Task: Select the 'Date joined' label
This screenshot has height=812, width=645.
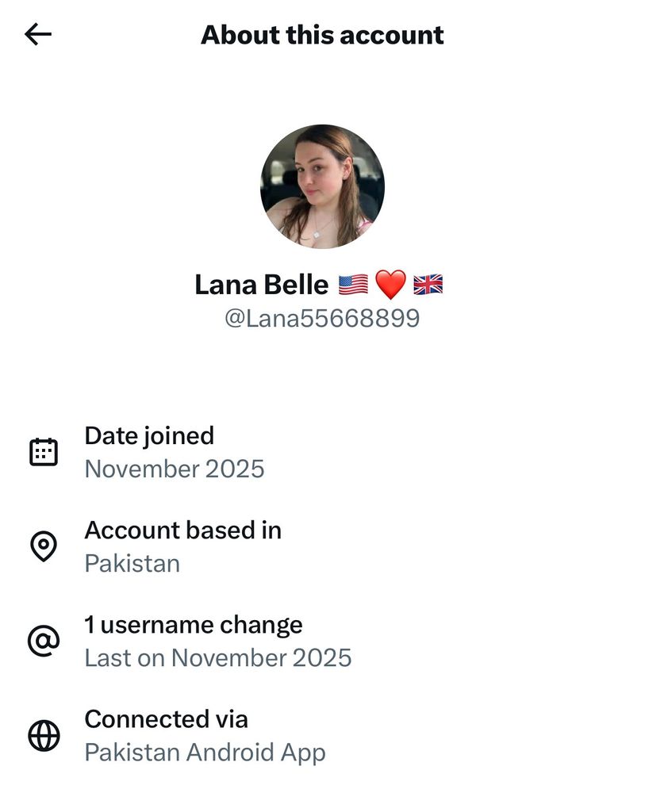Action: point(149,435)
